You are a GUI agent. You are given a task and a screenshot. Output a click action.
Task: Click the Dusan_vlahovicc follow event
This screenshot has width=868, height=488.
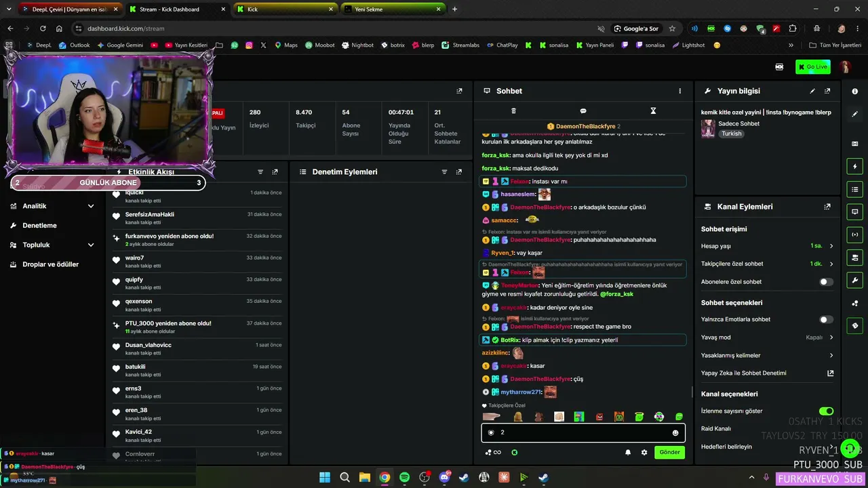pyautogui.click(x=198, y=348)
